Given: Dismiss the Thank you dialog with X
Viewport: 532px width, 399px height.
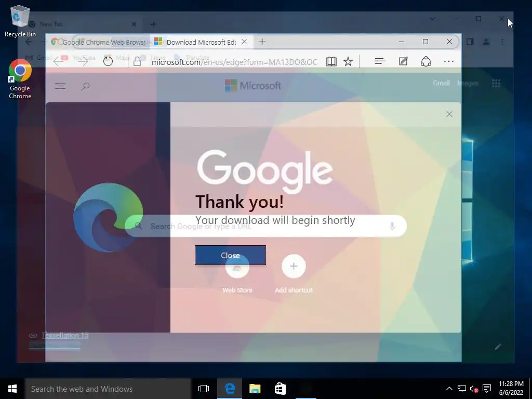Looking at the screenshot, I should (x=449, y=114).
